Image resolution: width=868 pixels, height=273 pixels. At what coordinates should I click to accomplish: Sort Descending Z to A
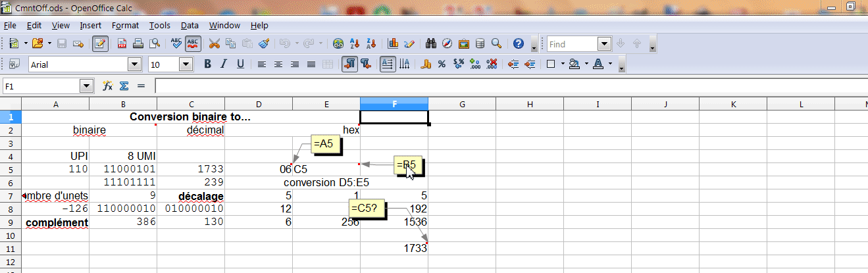pos(371,44)
